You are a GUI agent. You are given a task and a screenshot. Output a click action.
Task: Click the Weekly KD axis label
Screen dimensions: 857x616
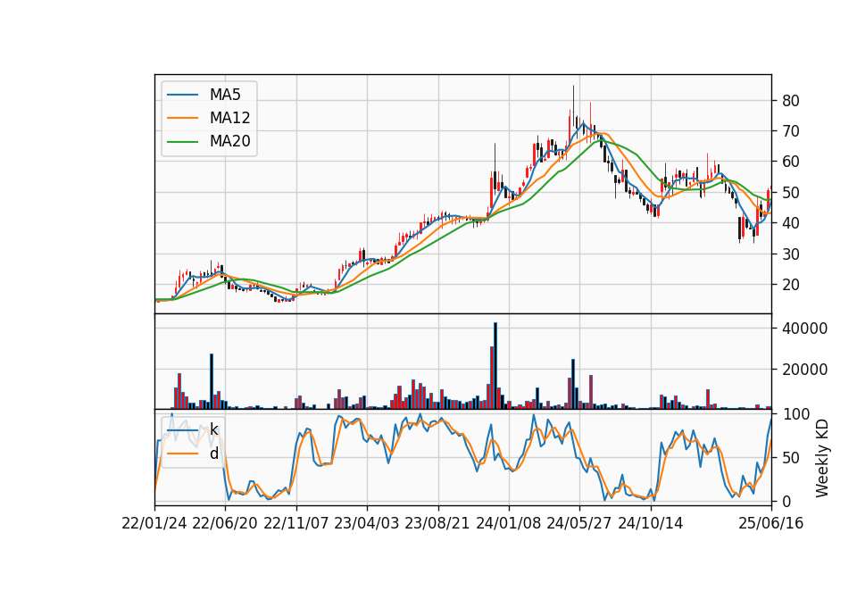pyautogui.click(x=821, y=458)
